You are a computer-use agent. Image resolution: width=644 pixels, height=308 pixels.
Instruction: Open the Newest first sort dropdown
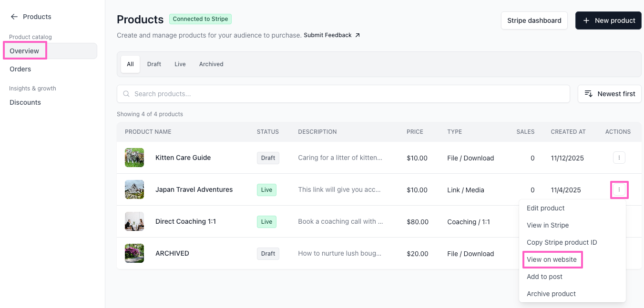(x=609, y=94)
